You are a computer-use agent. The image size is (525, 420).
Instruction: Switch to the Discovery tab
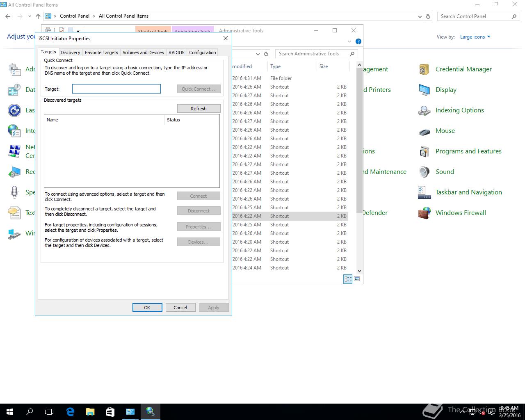70,52
